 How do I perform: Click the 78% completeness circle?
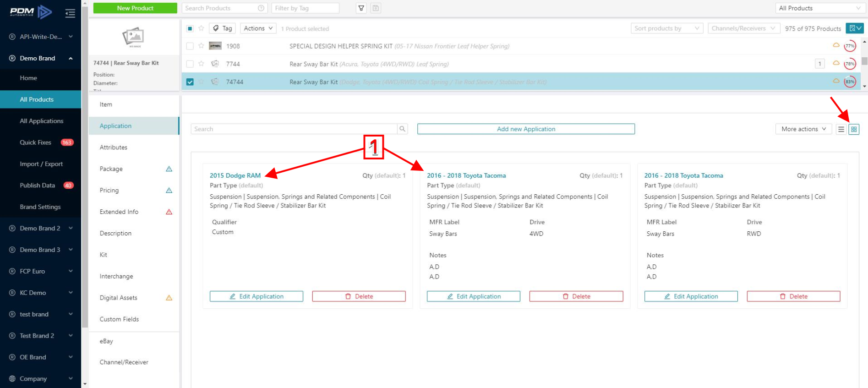[x=850, y=64]
